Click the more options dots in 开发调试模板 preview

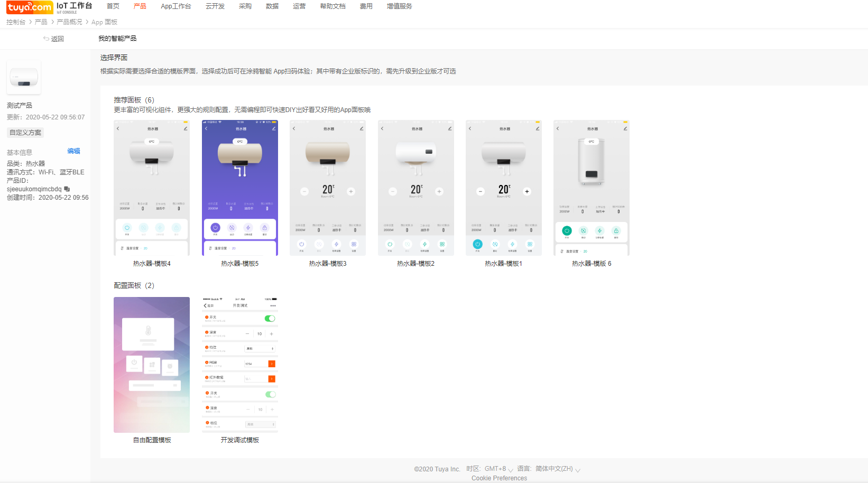273,305
